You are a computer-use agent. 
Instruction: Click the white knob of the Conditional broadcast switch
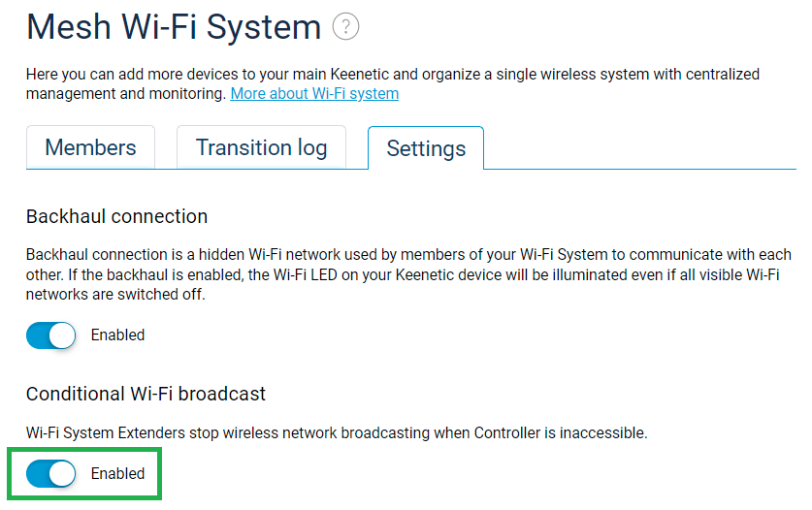click(62, 474)
